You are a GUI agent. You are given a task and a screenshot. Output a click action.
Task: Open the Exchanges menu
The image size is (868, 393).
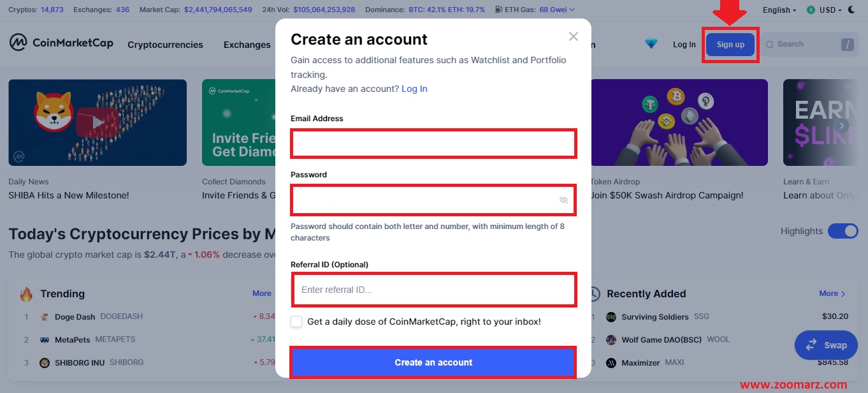247,45
